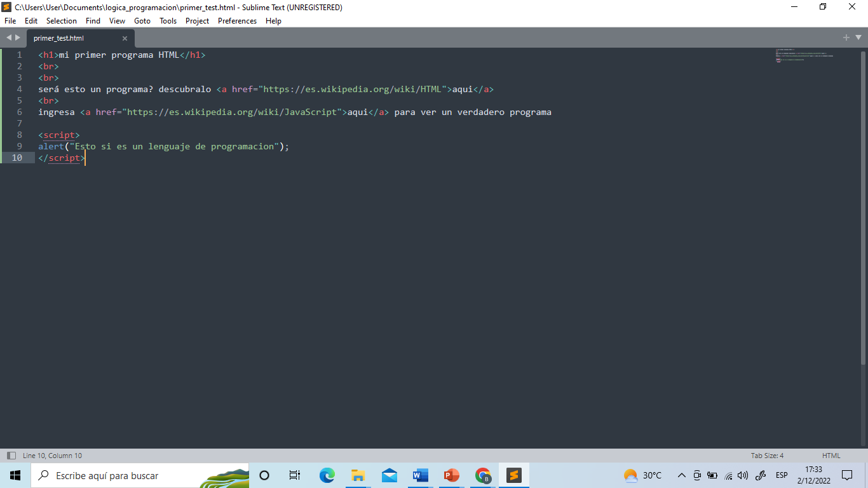Image resolution: width=868 pixels, height=488 pixels.
Task: Click the closing script tag
Action: (62, 158)
